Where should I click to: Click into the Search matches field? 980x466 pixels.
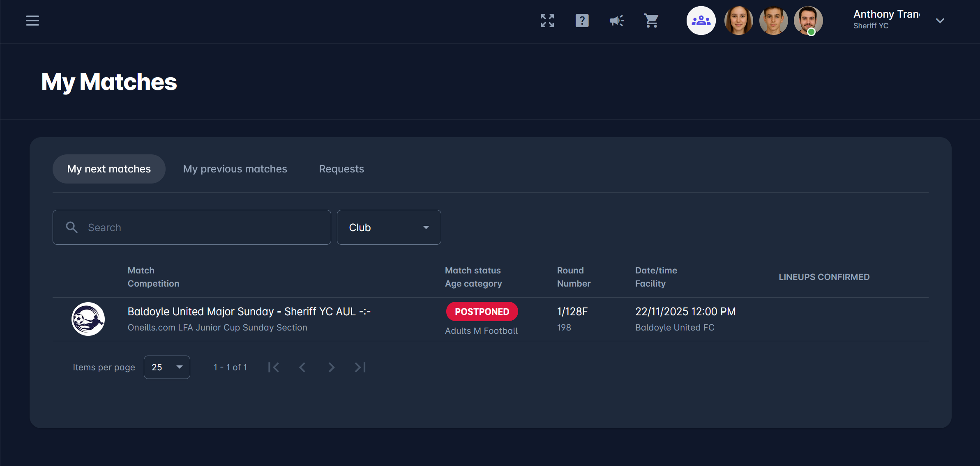[x=197, y=227]
